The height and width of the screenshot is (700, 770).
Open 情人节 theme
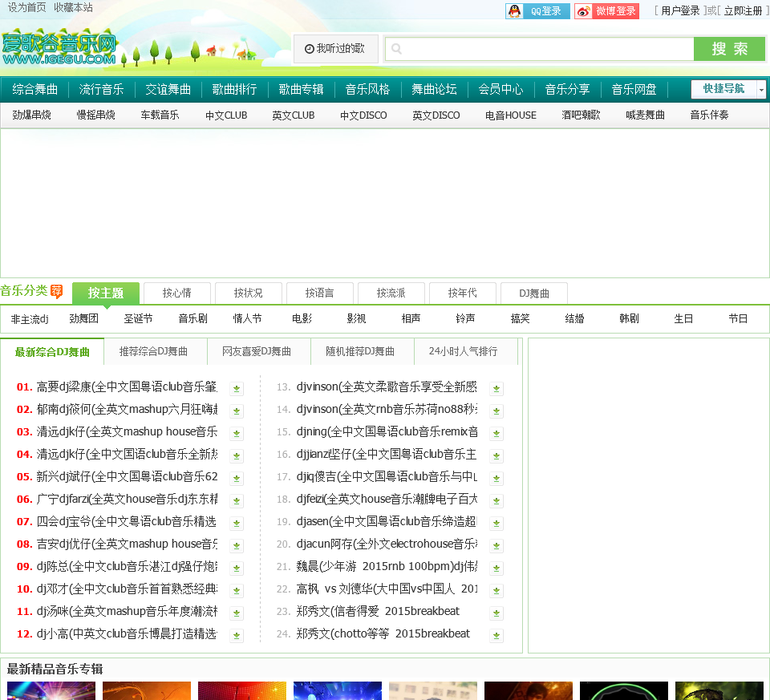(248, 318)
